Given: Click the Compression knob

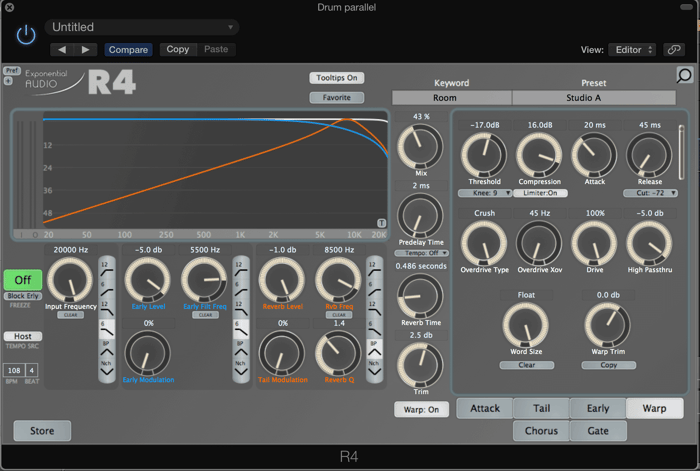Looking at the screenshot, I should (x=539, y=155).
